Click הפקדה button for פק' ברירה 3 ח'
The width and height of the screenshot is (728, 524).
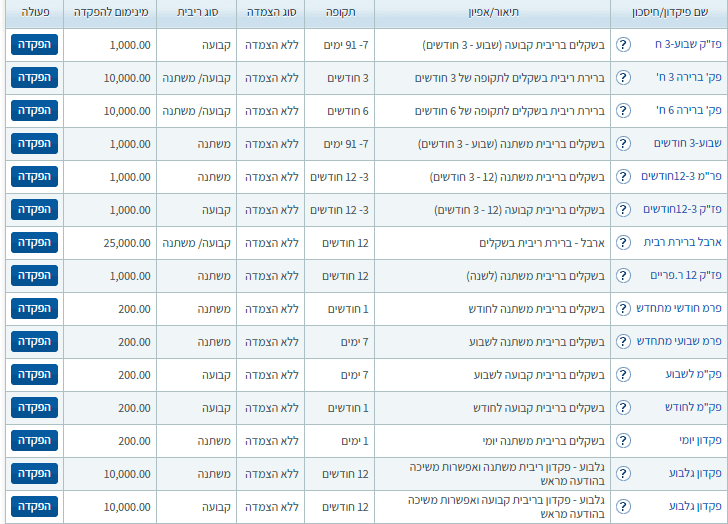(34, 78)
